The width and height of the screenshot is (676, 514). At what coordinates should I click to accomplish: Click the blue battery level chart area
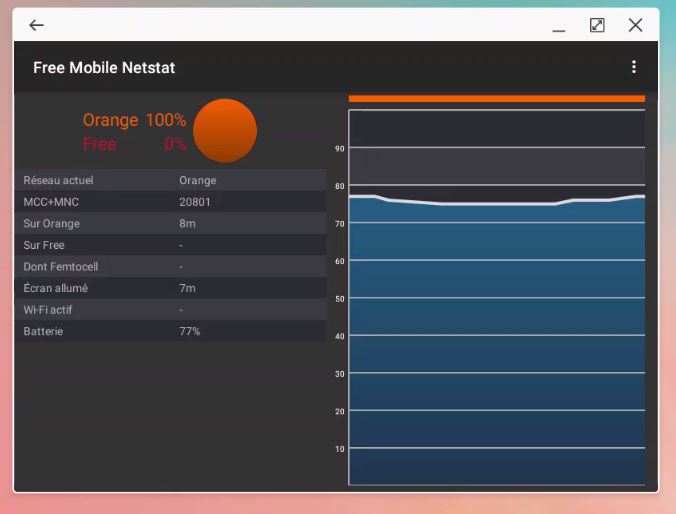pos(497,341)
